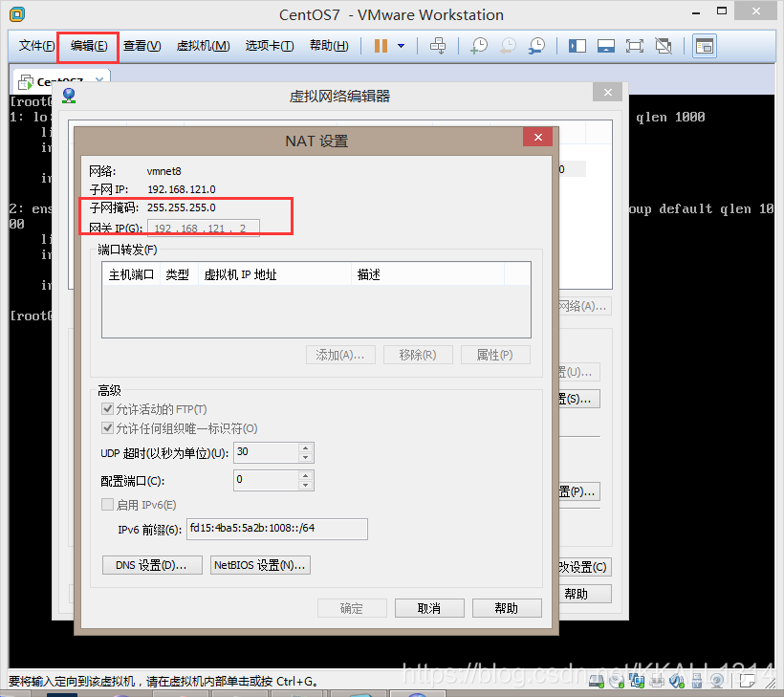The image size is (784, 697).
Task: Click the revert to snapshot icon
Action: 508,46
